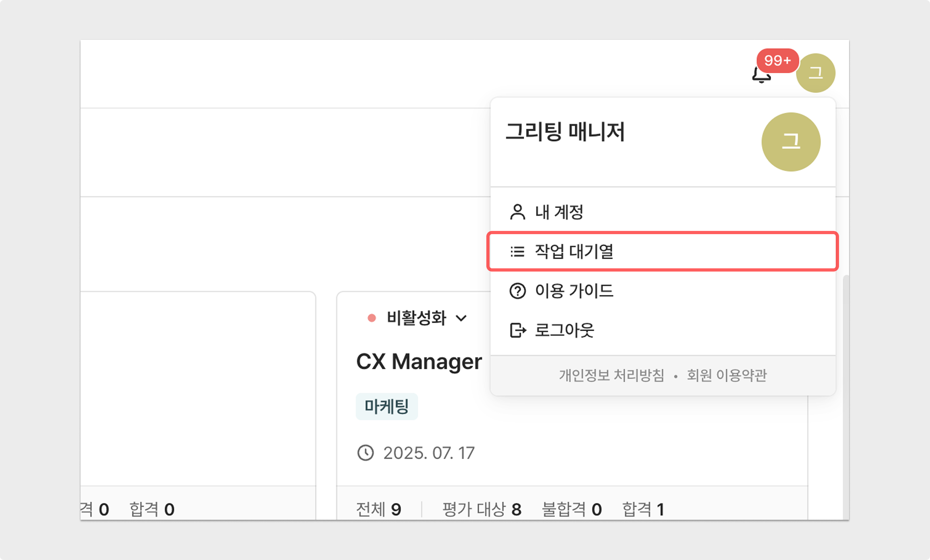Viewport: 930px width, 560px height.
Task: Click the logout arrow icon
Action: click(x=517, y=330)
